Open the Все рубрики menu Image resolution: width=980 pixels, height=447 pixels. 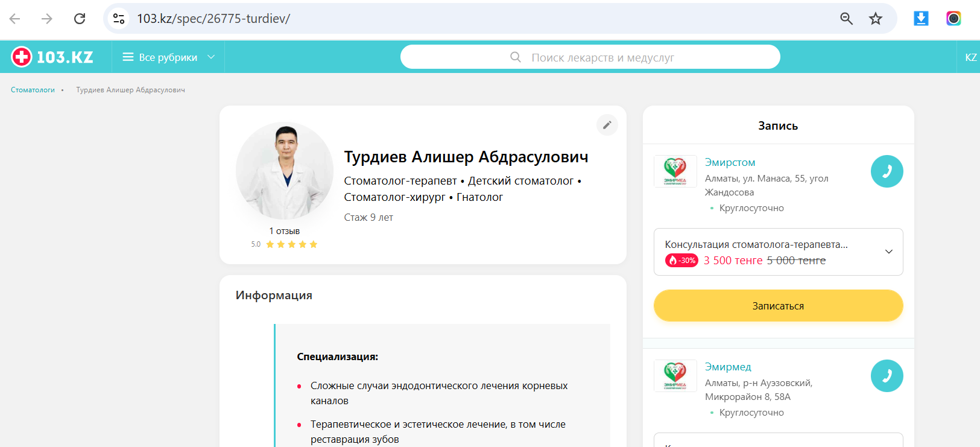coord(168,57)
